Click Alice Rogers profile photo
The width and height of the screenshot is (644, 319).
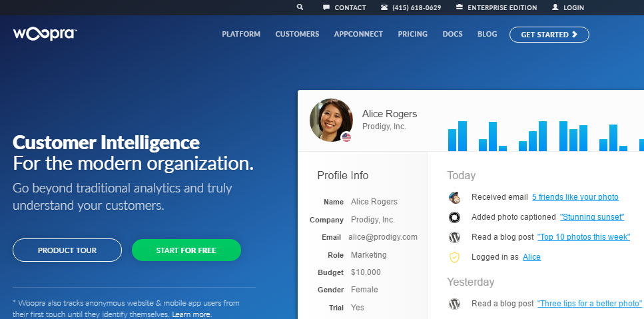pyautogui.click(x=331, y=121)
